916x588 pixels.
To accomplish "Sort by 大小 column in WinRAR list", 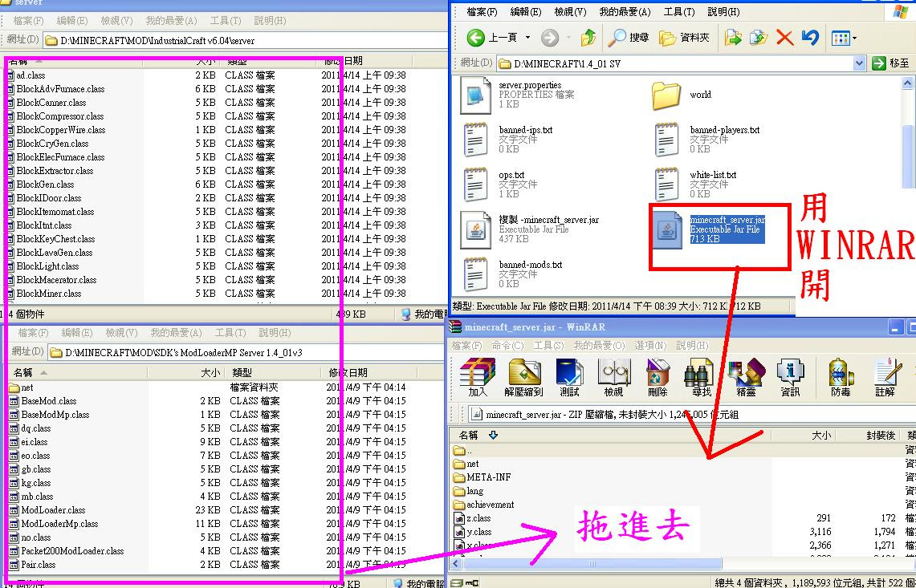I will (804, 435).
